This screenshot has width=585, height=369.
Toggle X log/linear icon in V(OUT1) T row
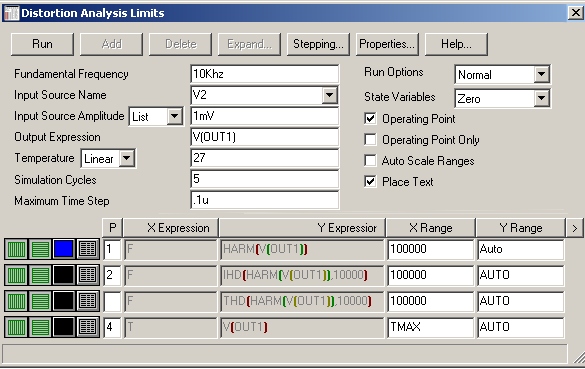click(x=16, y=327)
